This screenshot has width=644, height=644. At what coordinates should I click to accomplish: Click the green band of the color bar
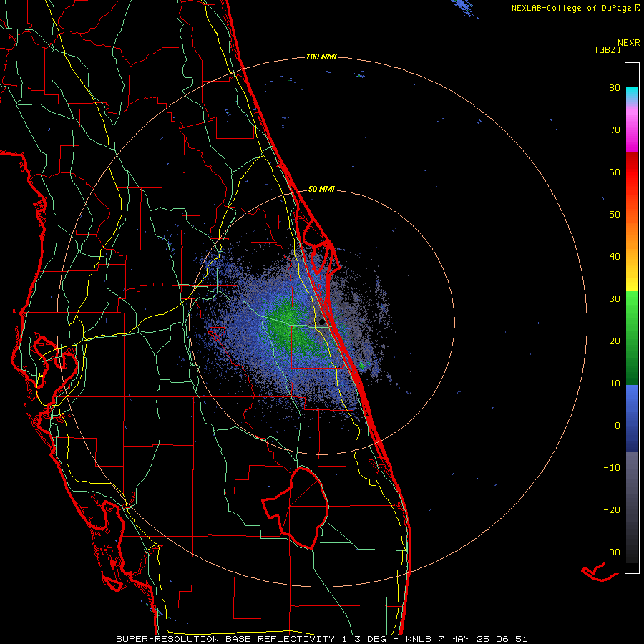pyautogui.click(x=632, y=338)
